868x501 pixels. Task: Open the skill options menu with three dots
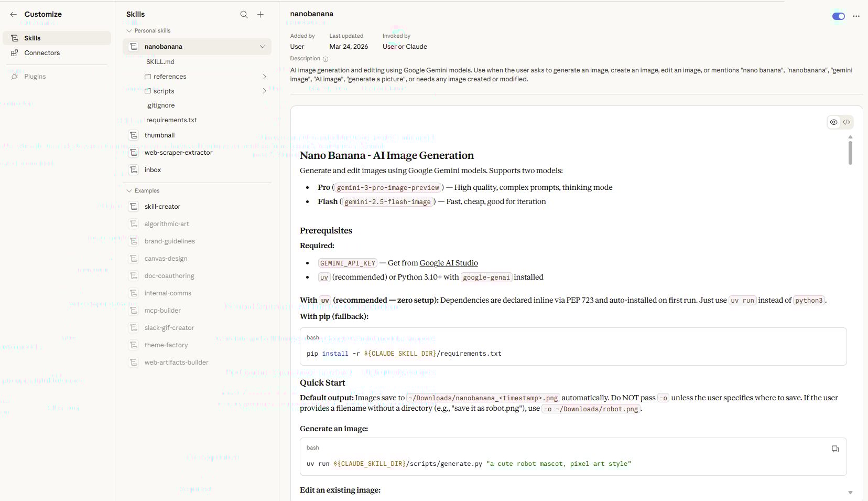click(856, 16)
